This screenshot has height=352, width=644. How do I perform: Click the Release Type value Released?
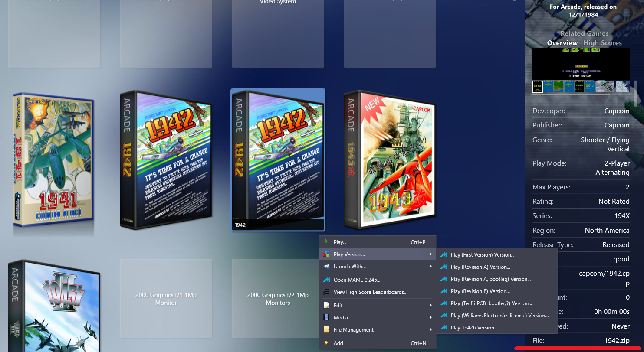pos(616,245)
